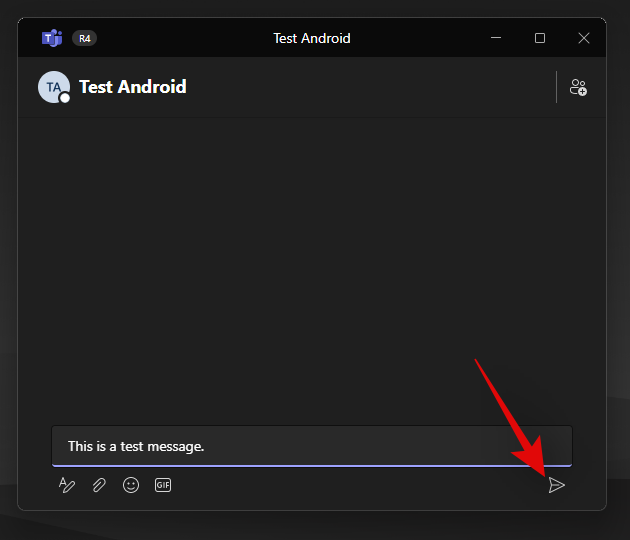Image resolution: width=630 pixels, height=540 pixels.
Task: Add people to the chat
Action: [578, 87]
